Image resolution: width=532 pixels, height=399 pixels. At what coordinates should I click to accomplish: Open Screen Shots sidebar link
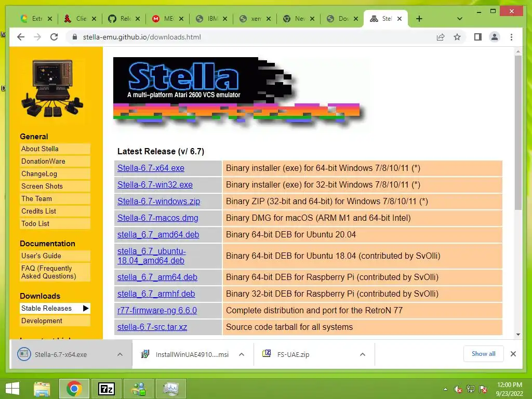pyautogui.click(x=55, y=186)
